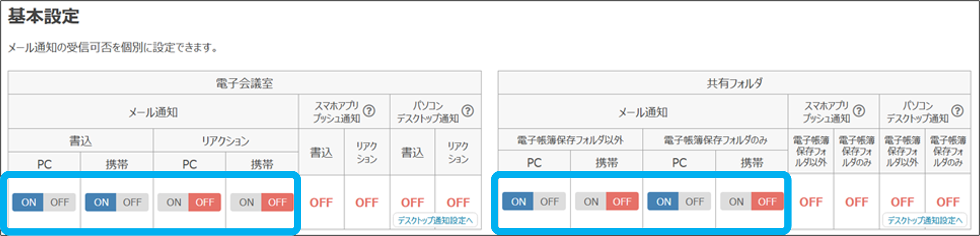Viewport: 980px width, 236px height.
Task: Open help for 共有フォルダ パソコン デスクトップ通知
Action: pos(958,111)
